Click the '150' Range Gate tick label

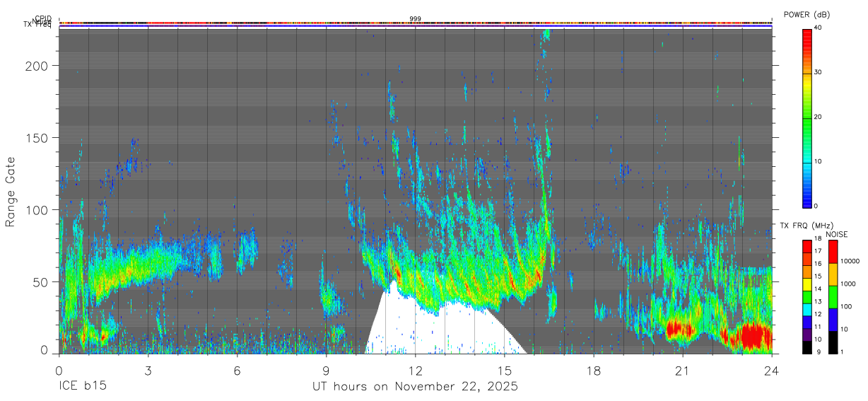pos(37,137)
